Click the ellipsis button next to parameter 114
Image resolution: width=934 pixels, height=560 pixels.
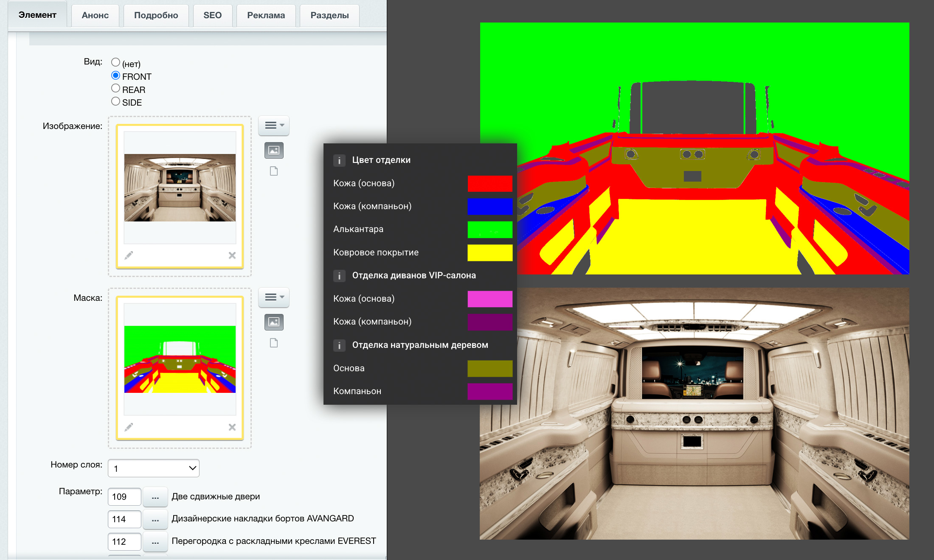[x=155, y=519]
